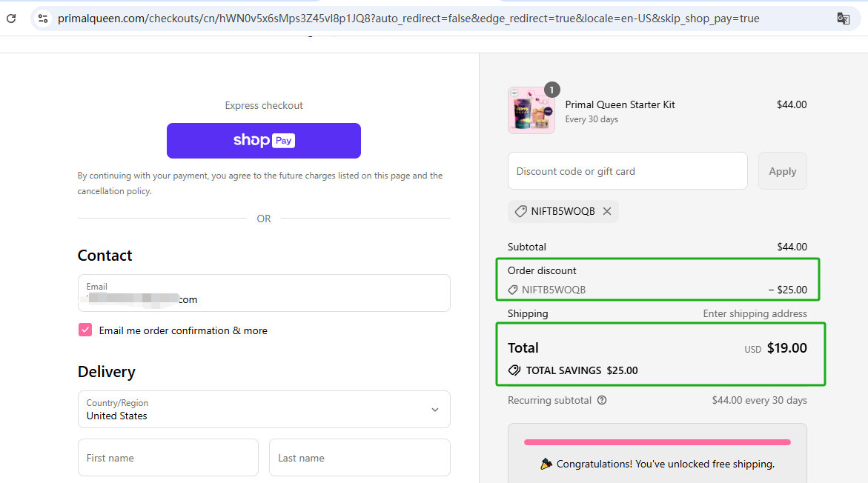Click the 'Primal Queen Starter Kit' product name
The image size is (868, 483).
tap(620, 104)
